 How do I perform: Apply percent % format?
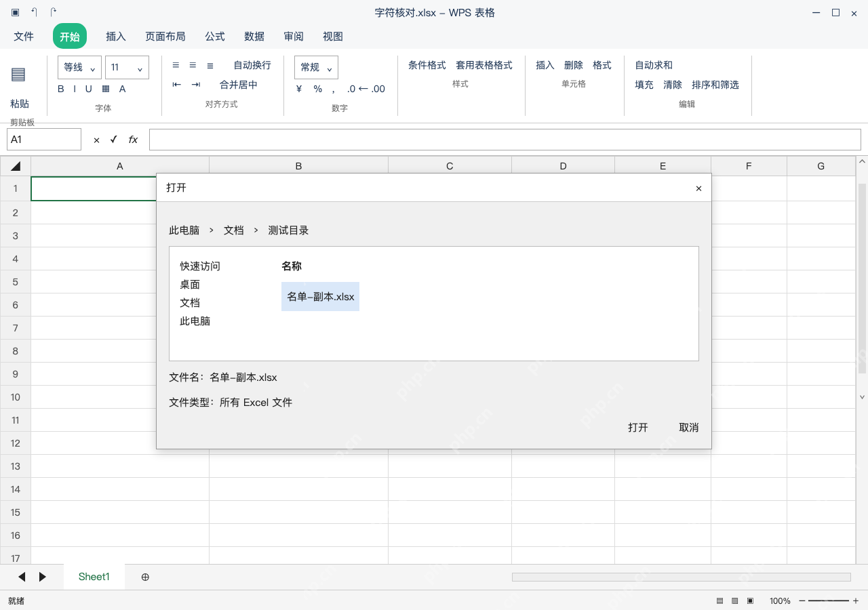point(318,89)
